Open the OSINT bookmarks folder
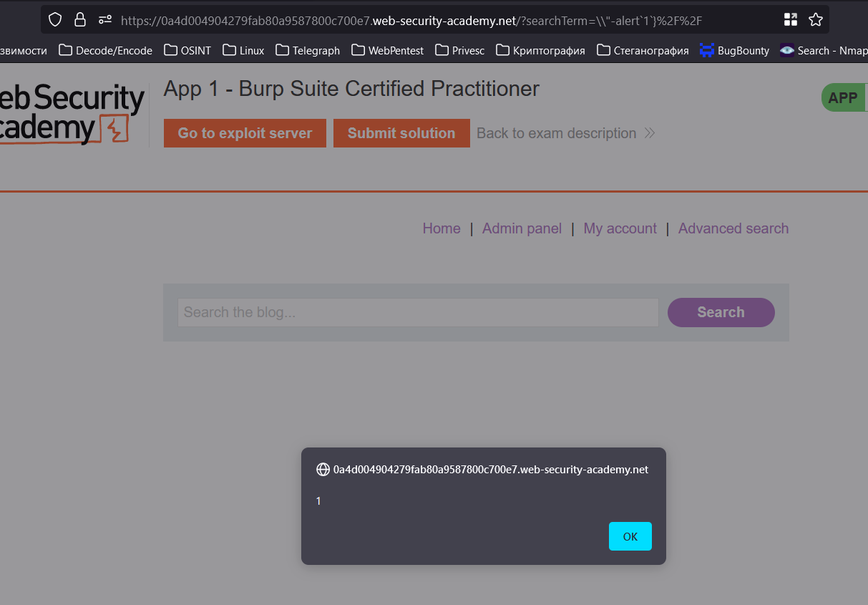868x605 pixels. point(187,50)
